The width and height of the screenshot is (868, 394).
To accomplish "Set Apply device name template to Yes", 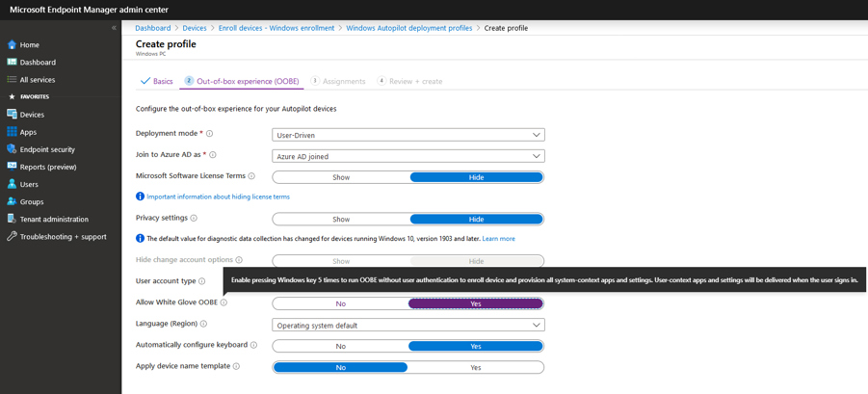I will 476,367.
